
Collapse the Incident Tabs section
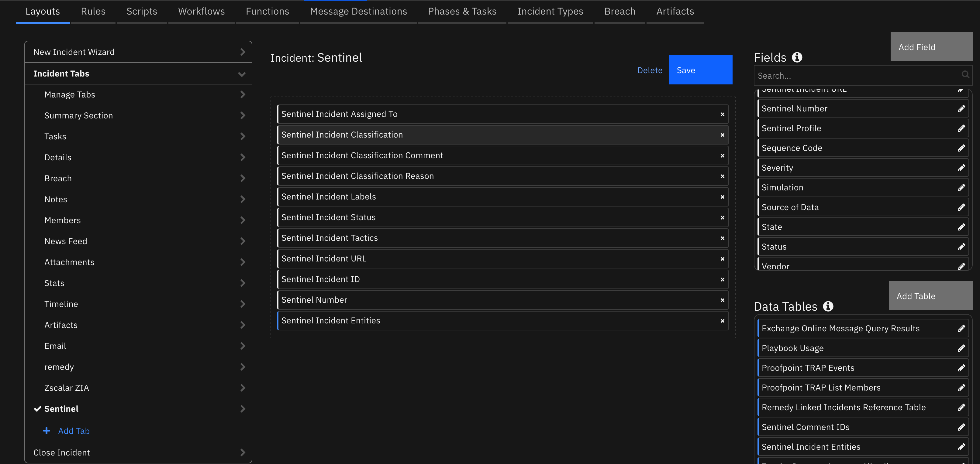pos(138,74)
